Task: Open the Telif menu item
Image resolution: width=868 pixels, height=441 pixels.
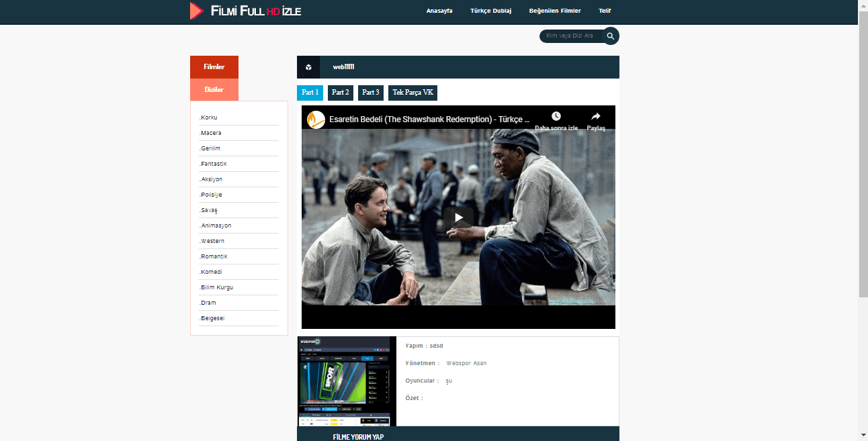Action: tap(605, 11)
